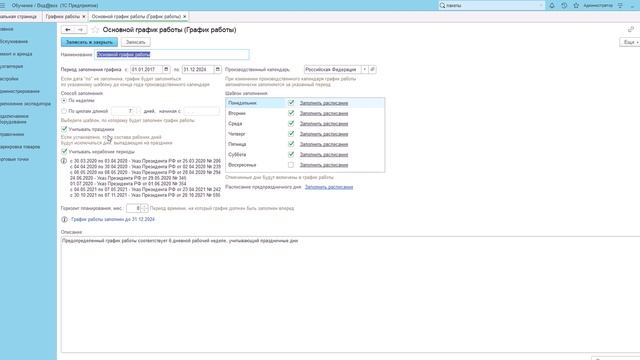Close the 'Основной график работы' tab
Screen dimensions: 640x360
(184, 16)
